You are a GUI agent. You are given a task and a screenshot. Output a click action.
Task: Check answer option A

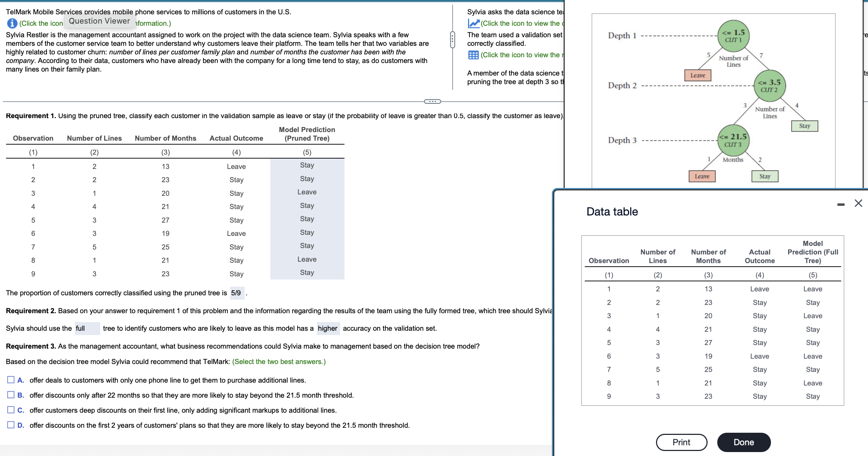[11, 380]
